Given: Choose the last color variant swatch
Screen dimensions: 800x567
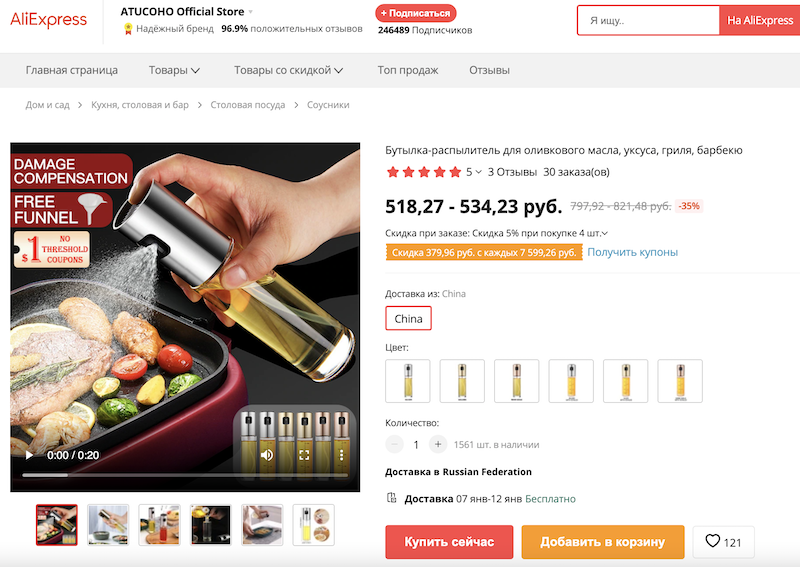Looking at the screenshot, I should [680, 381].
